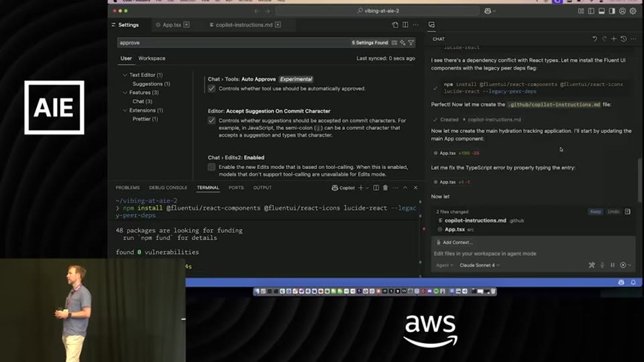Click the Add Context button
The image size is (644, 362).
pyautogui.click(x=454, y=243)
